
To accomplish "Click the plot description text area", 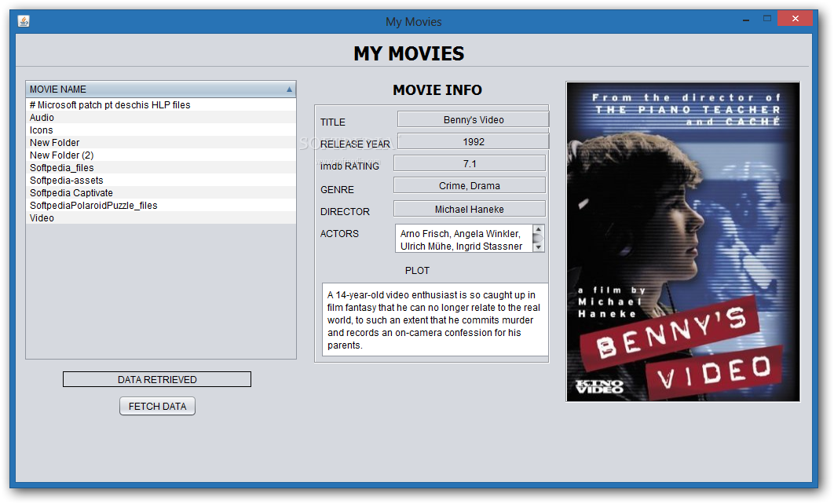I will (x=435, y=320).
